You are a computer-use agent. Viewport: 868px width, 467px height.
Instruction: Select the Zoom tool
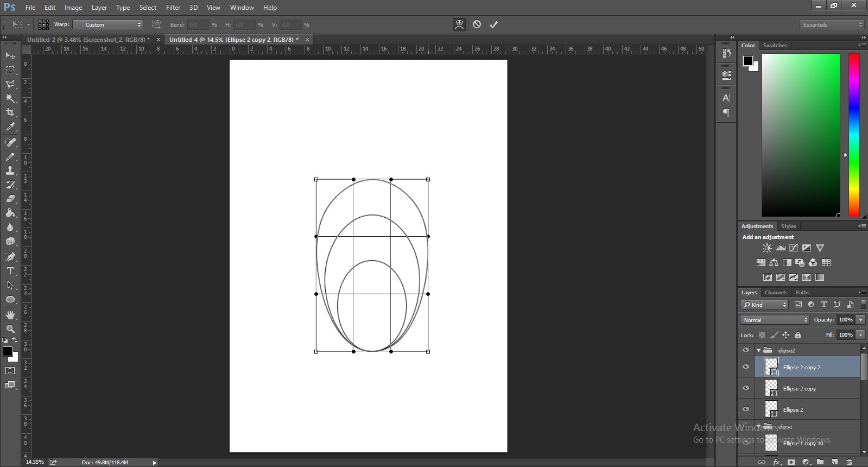[10, 329]
